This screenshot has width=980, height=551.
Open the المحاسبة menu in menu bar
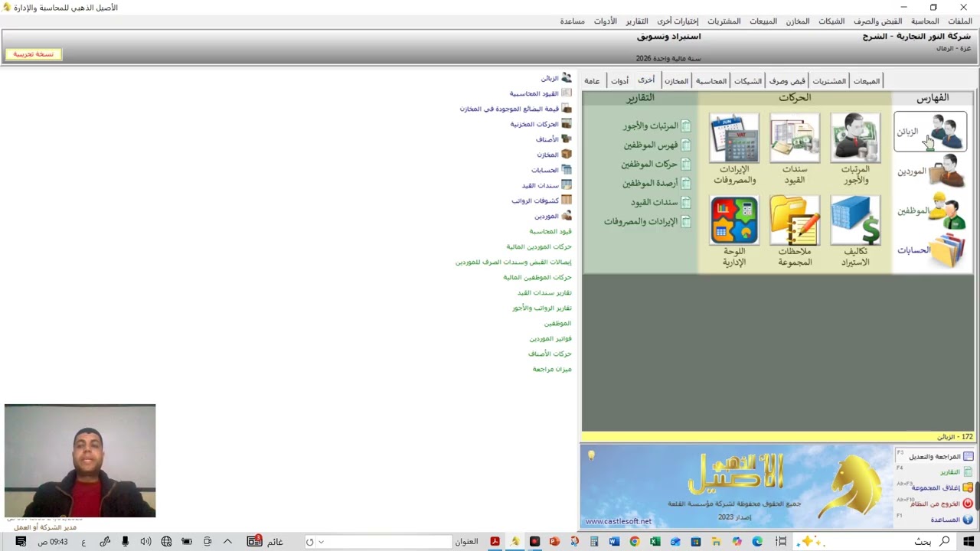(925, 21)
